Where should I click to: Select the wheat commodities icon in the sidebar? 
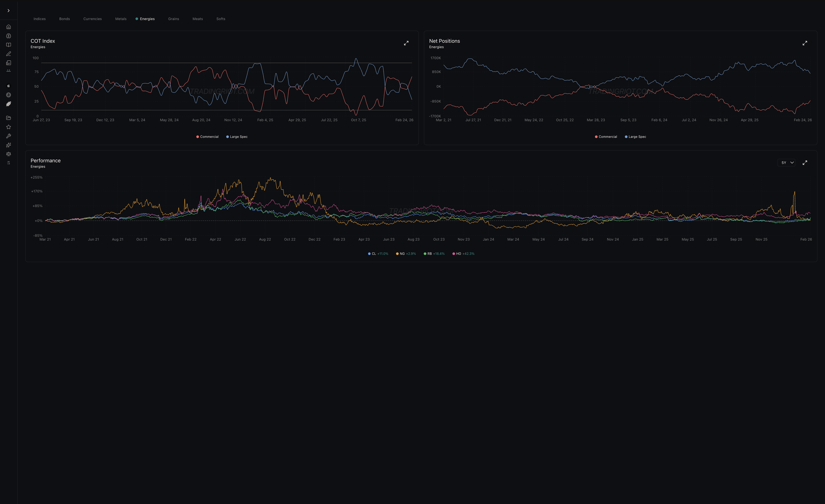[8, 104]
